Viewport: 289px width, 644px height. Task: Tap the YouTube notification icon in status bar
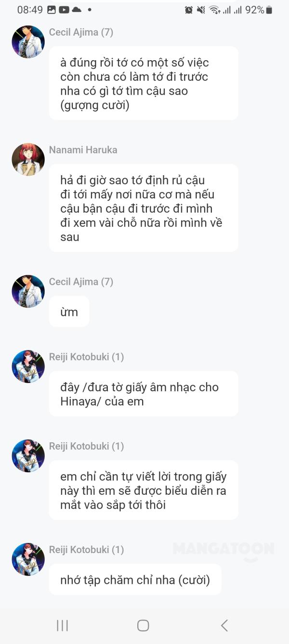(64, 10)
